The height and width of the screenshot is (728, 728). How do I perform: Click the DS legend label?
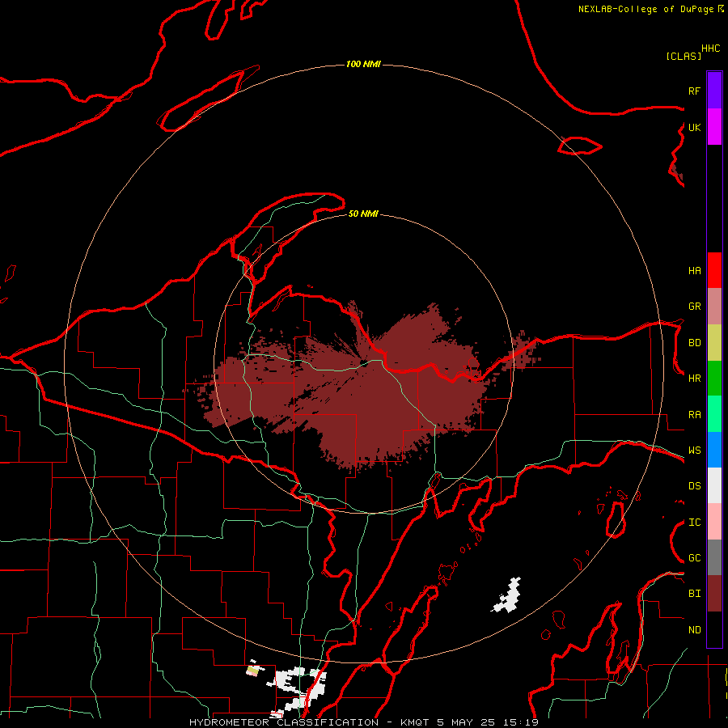coord(694,485)
